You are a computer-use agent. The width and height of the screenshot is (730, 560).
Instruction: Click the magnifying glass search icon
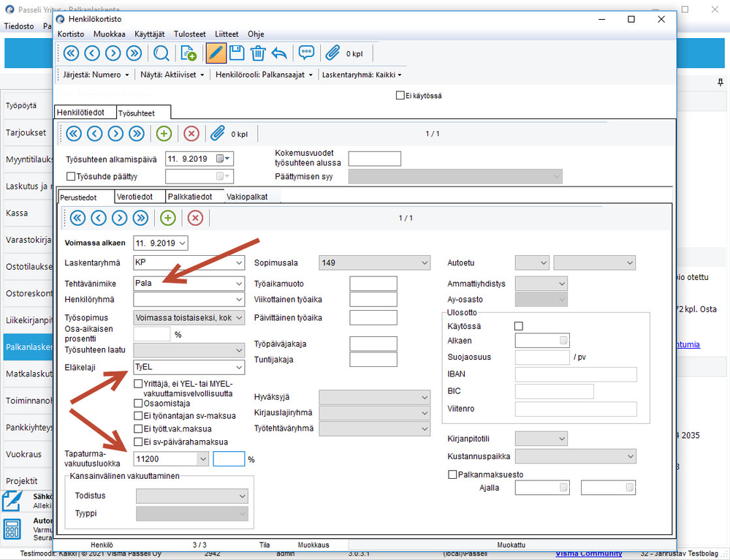click(x=161, y=53)
